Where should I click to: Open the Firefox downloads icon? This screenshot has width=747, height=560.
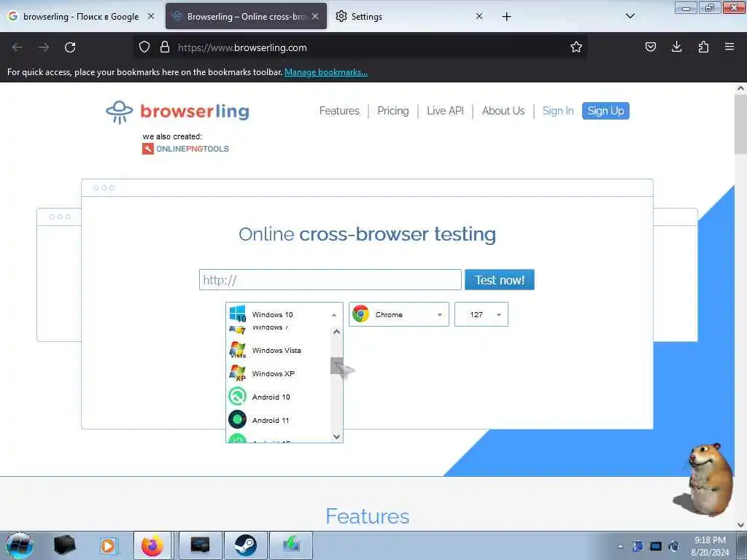coord(676,47)
